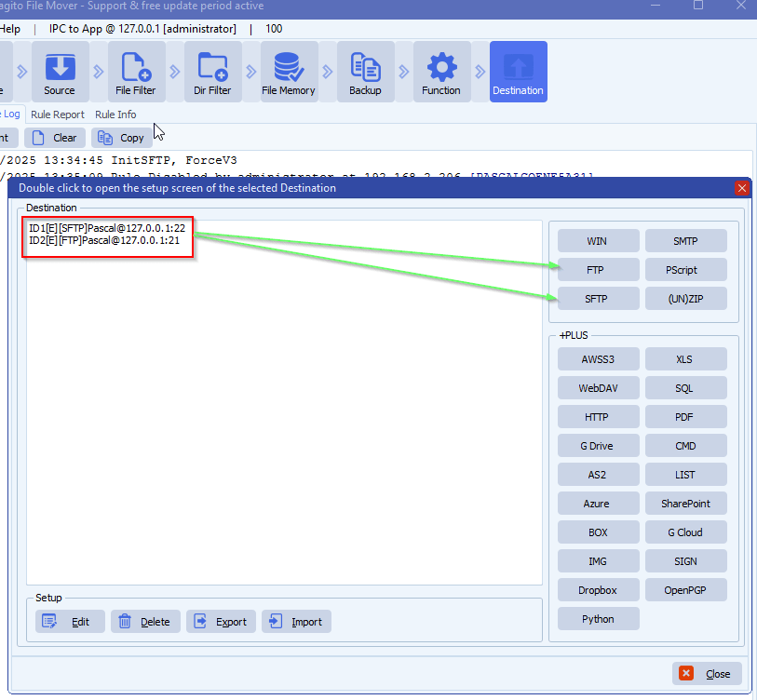Click the InitSFTP, ForceV3 log line

click(119, 160)
